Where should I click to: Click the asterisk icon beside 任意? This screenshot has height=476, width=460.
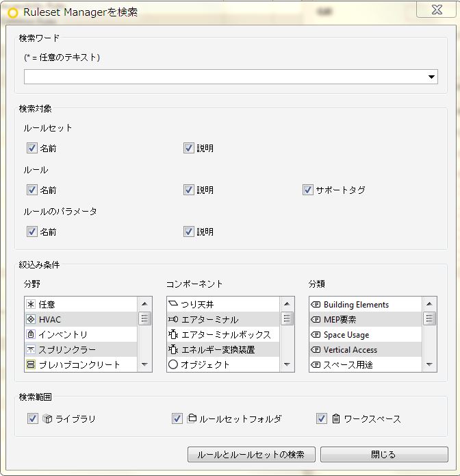[x=31, y=304]
